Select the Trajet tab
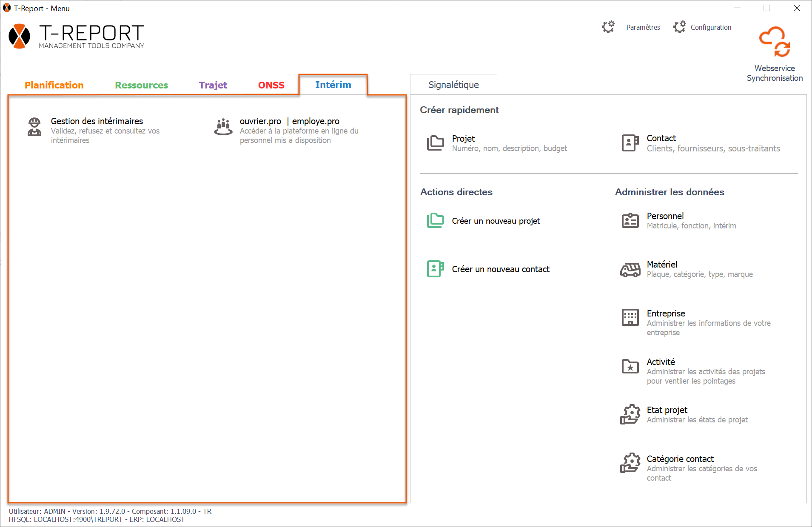 pos(213,85)
